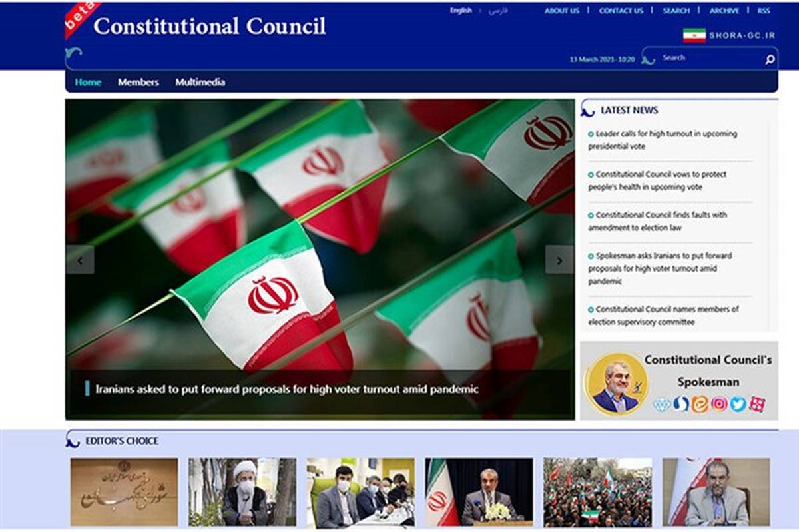
Task: Click into the Search text field
Action: pos(709,58)
